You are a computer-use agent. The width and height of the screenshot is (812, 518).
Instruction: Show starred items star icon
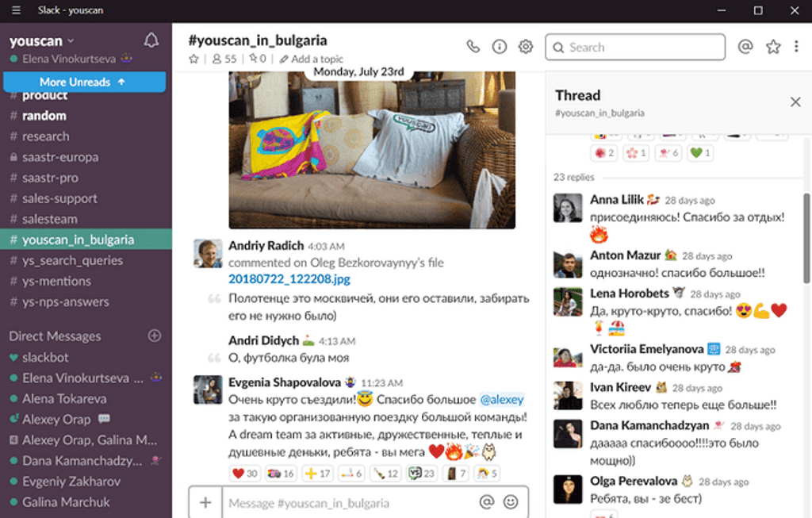click(x=773, y=47)
